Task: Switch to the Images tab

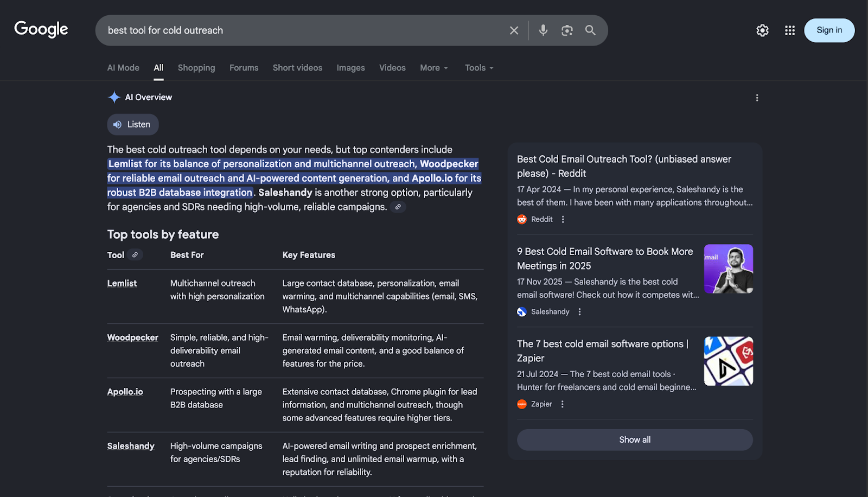Action: [350, 68]
